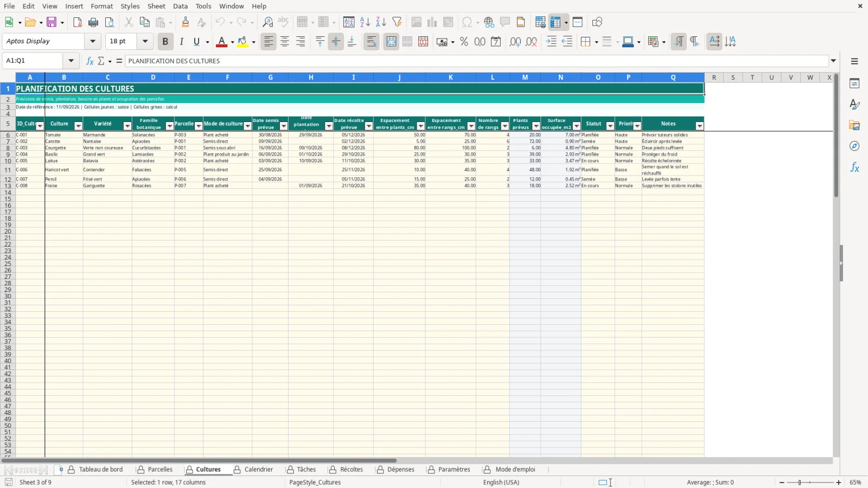The height and width of the screenshot is (488, 868).
Task: Open font size dropdown
Action: click(145, 41)
